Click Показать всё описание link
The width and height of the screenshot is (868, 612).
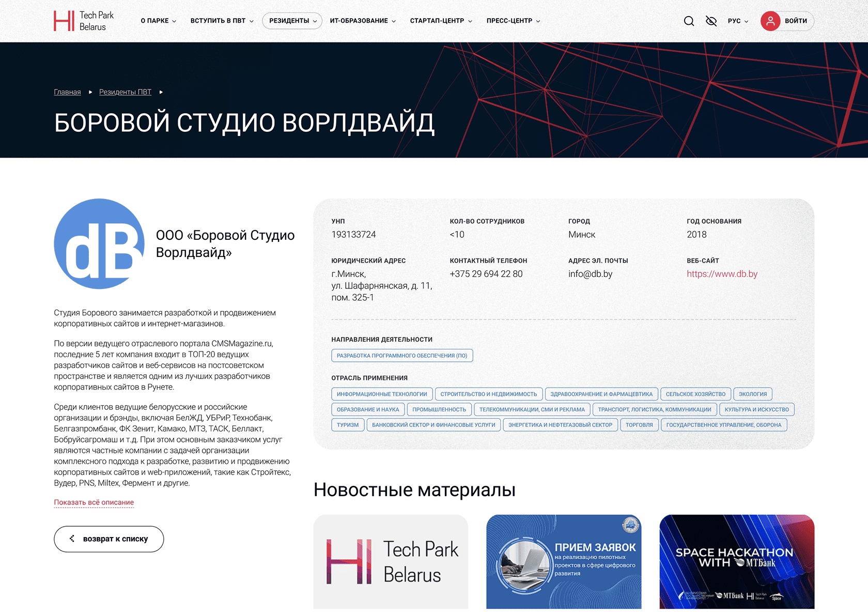94,502
